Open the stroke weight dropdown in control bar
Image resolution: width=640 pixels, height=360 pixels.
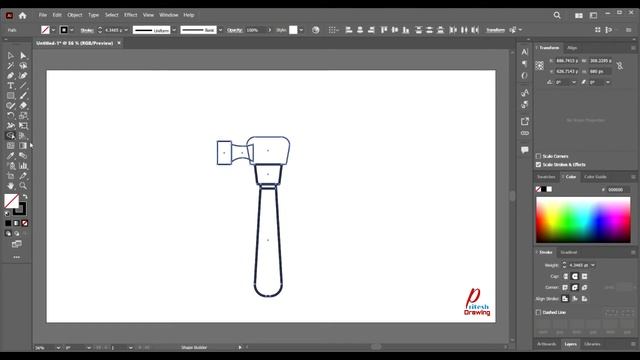pyautogui.click(x=126, y=30)
